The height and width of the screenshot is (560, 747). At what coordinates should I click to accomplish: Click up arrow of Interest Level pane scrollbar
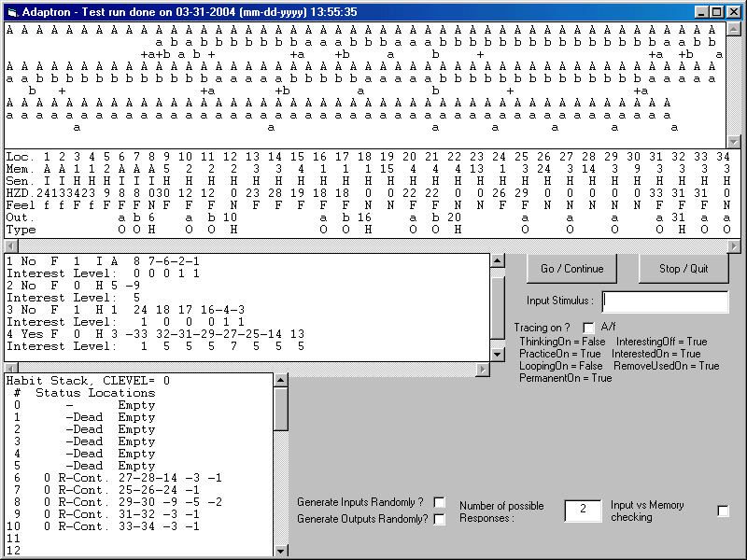[x=498, y=260]
